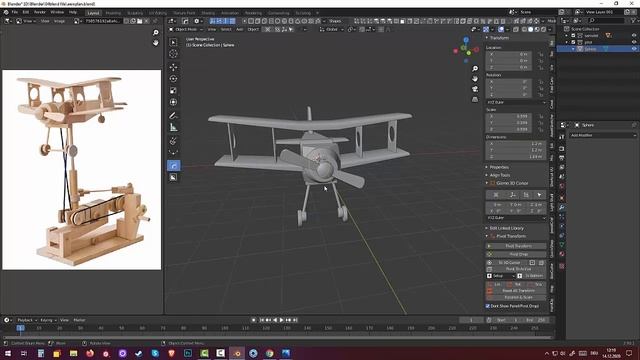Screen dimensions: 640x360
Task: Open the Object Data properties green triangle tab
Action: pyautogui.click(x=562, y=244)
